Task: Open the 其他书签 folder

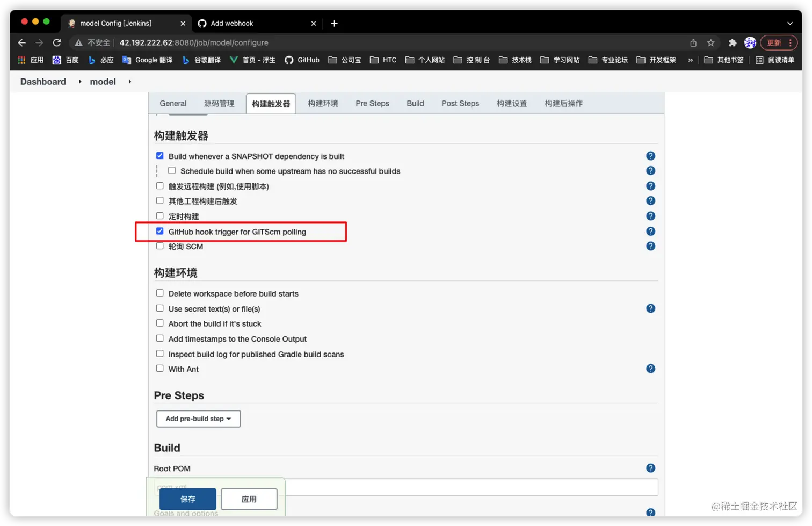Action: [x=724, y=60]
